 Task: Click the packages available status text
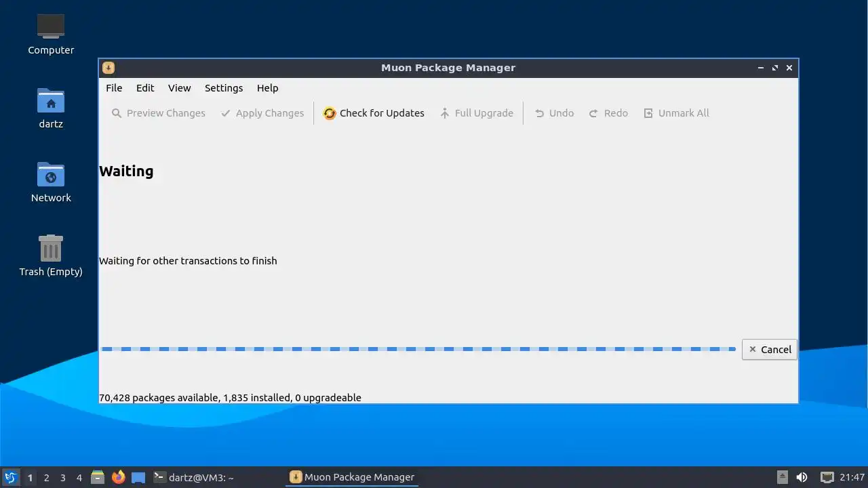(x=230, y=398)
